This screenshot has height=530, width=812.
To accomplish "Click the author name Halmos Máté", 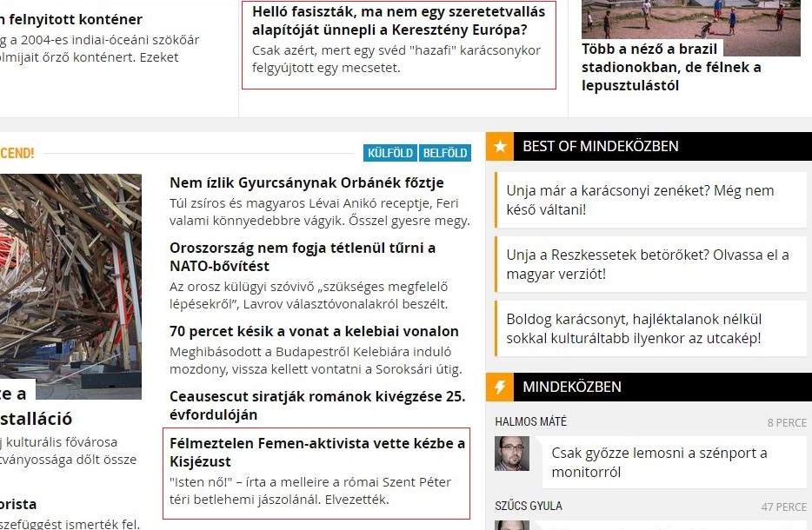I will pyautogui.click(x=530, y=421).
